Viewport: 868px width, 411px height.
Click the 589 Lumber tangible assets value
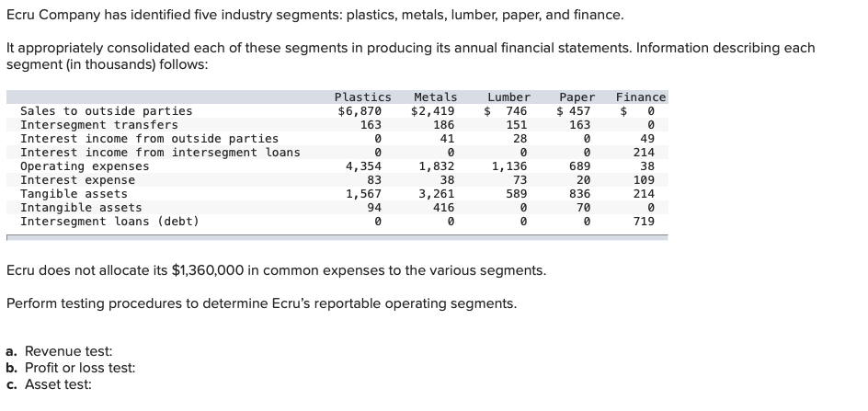coord(517,194)
